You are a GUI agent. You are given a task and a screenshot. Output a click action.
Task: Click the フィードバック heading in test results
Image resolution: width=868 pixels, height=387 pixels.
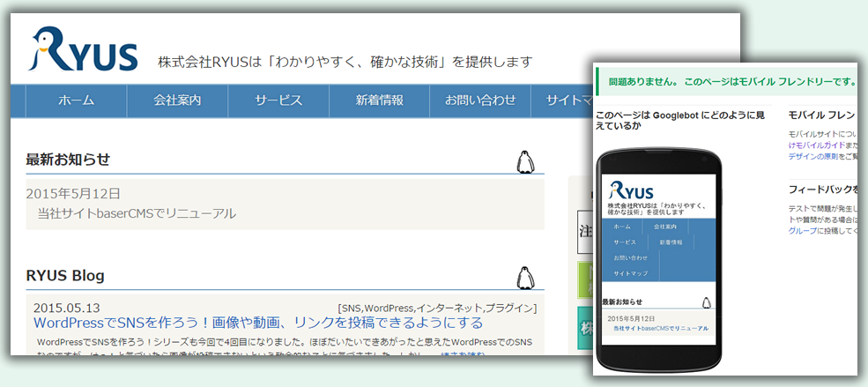(x=824, y=190)
